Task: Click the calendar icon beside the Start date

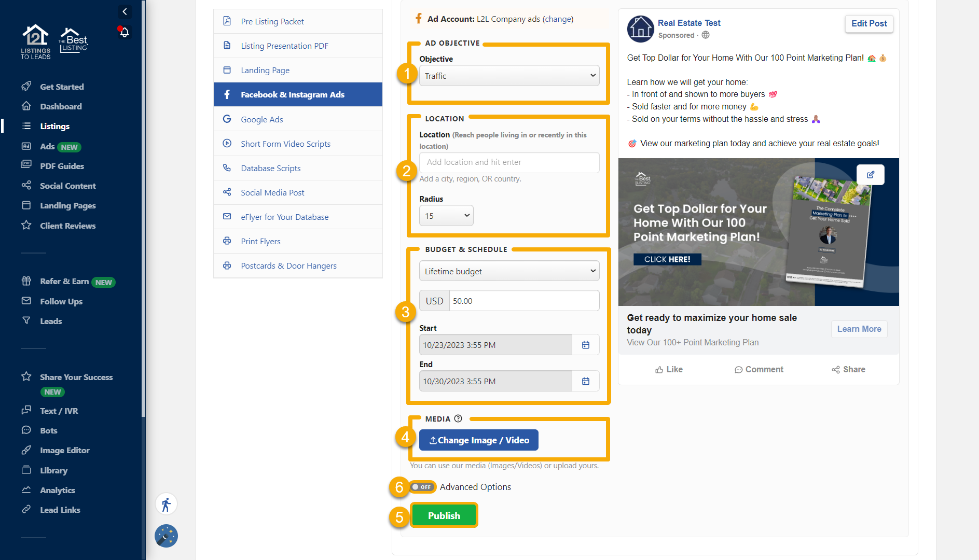Action: tap(585, 344)
